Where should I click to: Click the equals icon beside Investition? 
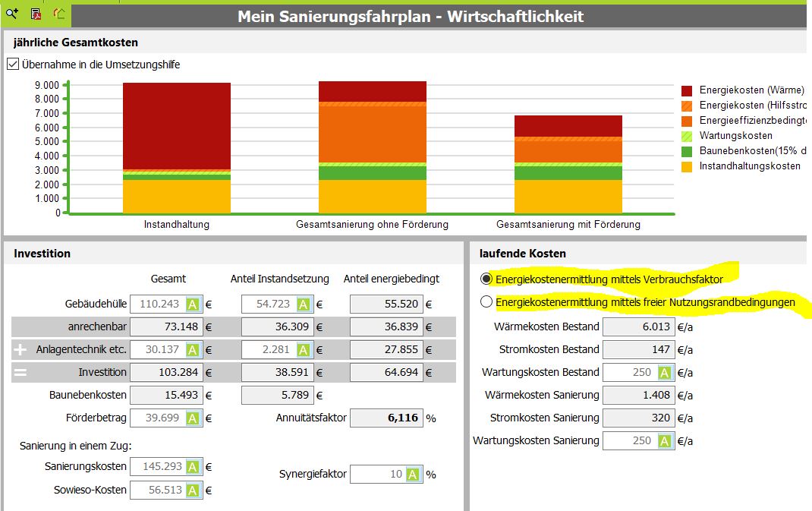20,372
